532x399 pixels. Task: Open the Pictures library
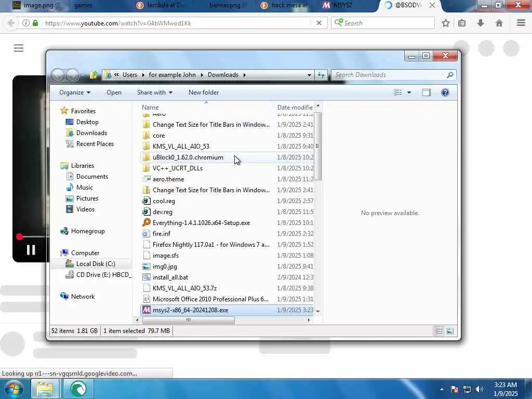pyautogui.click(x=87, y=198)
